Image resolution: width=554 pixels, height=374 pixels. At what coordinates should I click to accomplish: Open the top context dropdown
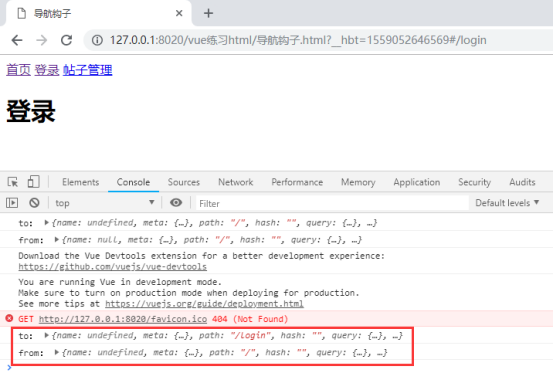pyautogui.click(x=105, y=203)
